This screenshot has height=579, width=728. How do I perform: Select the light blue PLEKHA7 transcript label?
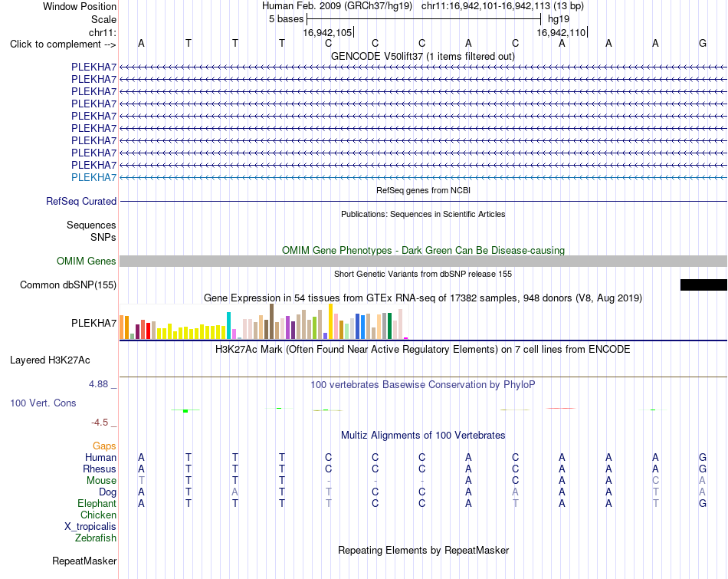(93, 177)
